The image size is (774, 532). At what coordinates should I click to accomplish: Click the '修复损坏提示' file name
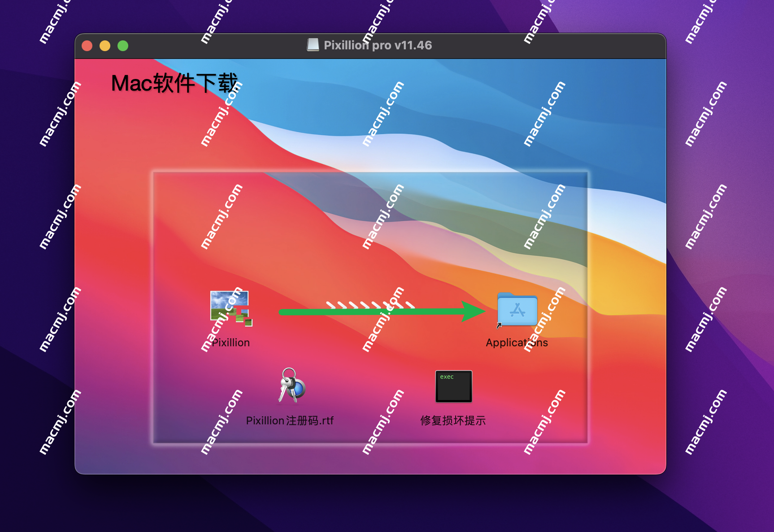453,421
